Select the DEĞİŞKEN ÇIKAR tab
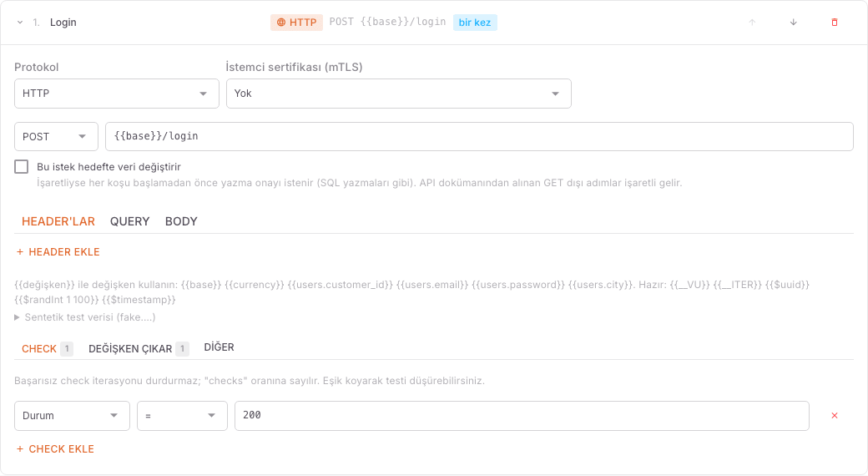 [x=139, y=349]
